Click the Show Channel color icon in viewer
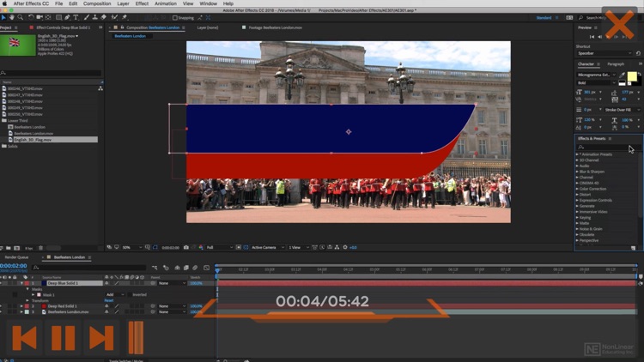 [201, 248]
